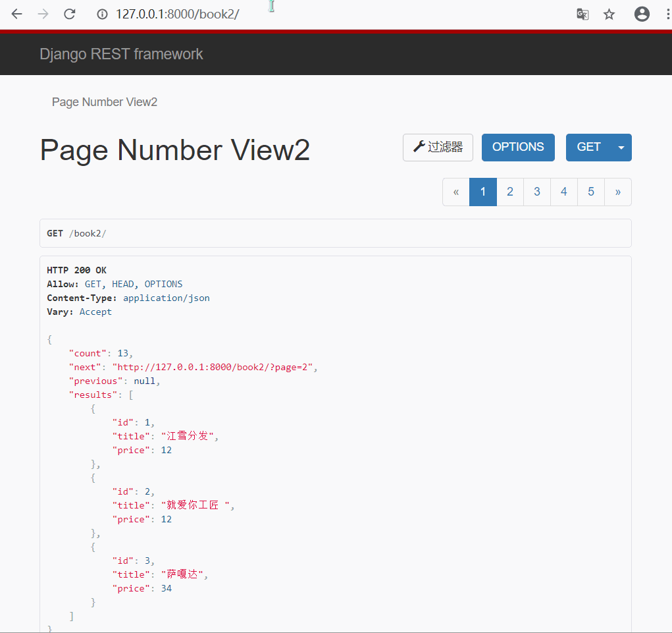Open the translate page icon
The width and height of the screenshot is (672, 633).
coord(582,14)
